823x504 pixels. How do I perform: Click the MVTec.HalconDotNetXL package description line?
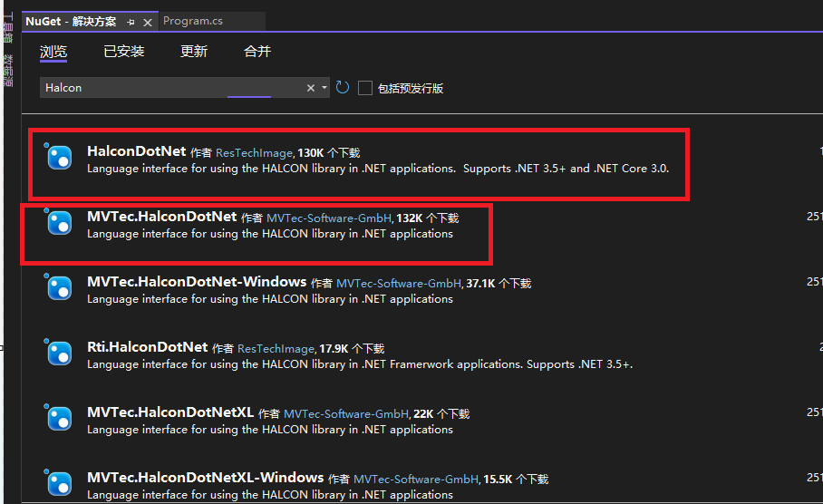point(270,430)
